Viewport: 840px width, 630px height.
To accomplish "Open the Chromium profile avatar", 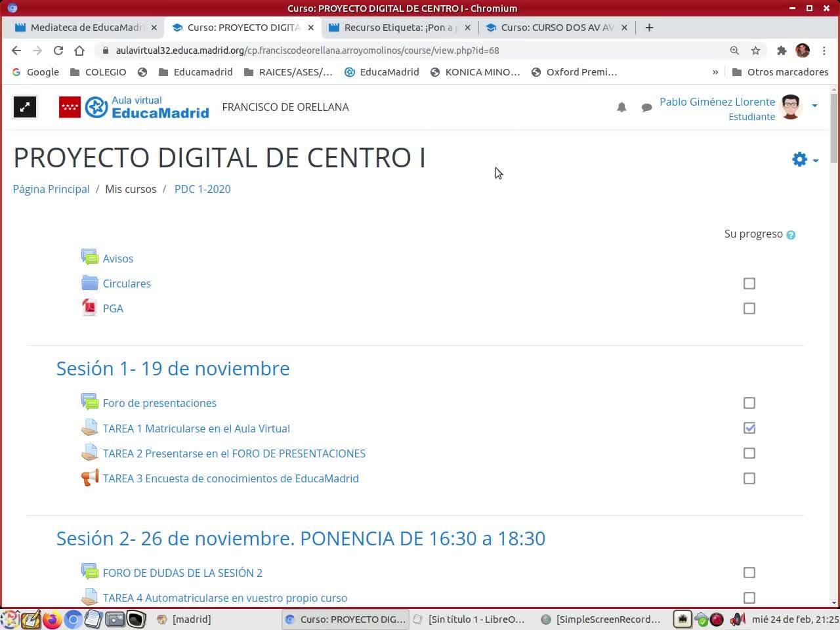I will [x=803, y=51].
